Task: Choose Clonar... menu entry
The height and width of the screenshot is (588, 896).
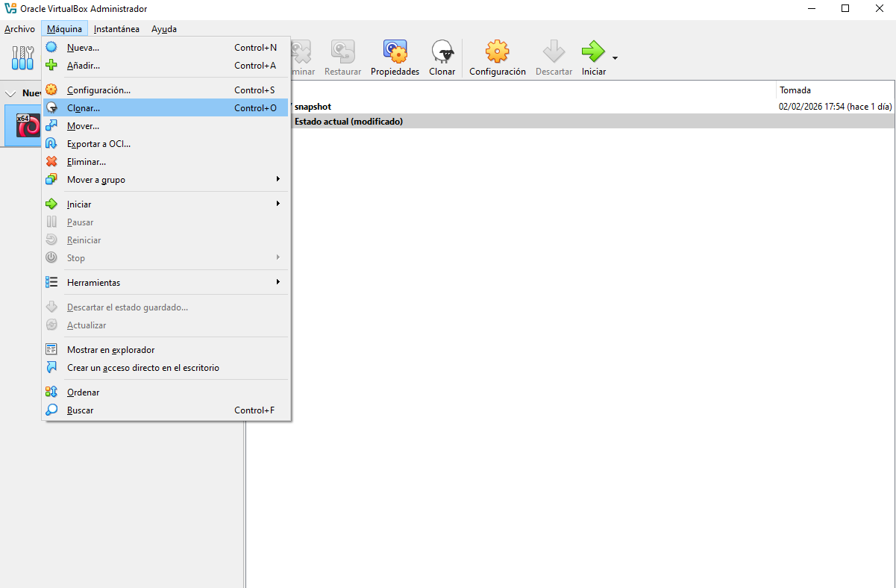Action: [166, 107]
